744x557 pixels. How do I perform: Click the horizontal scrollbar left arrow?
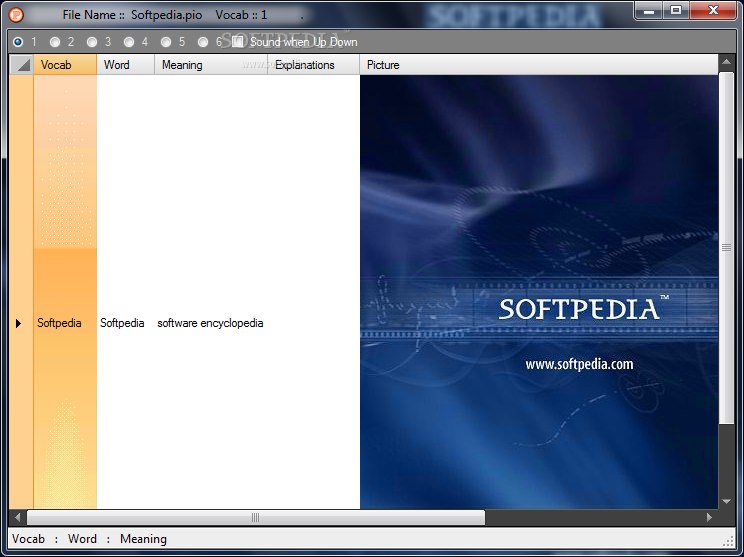(x=18, y=517)
